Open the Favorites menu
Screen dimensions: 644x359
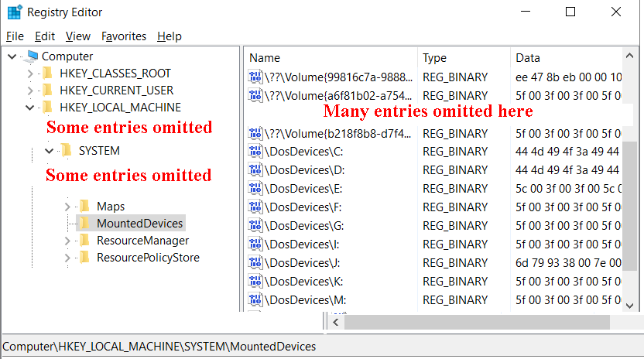pyautogui.click(x=124, y=36)
